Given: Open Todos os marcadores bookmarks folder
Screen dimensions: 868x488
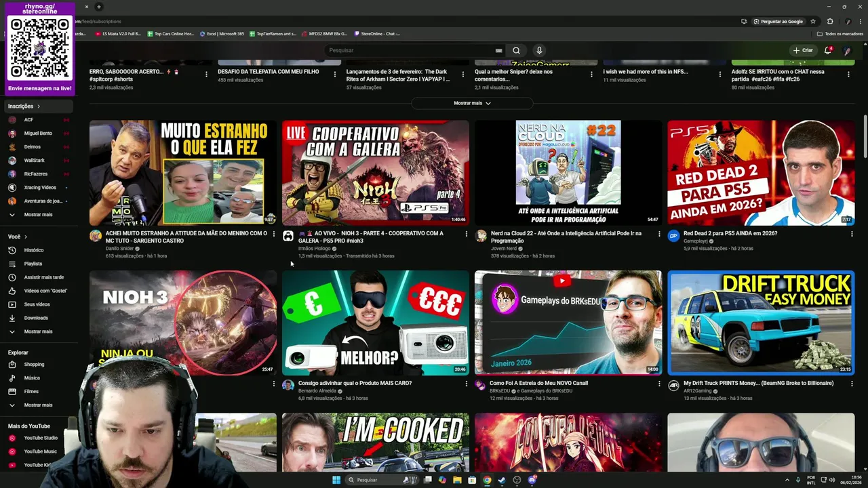Looking at the screenshot, I should pos(840,33).
